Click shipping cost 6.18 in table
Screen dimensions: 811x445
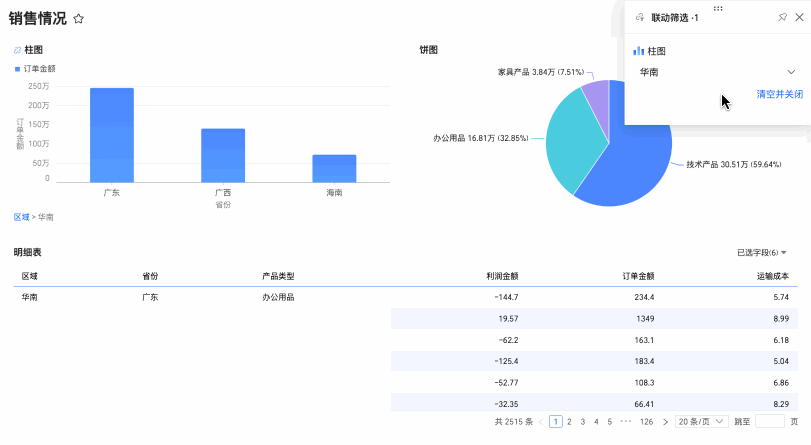tap(781, 340)
